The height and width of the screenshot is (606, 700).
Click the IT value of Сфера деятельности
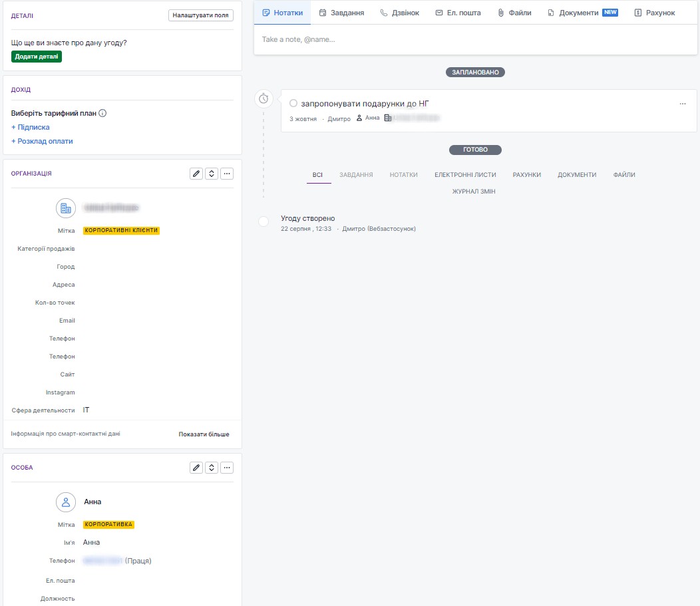[x=86, y=410]
